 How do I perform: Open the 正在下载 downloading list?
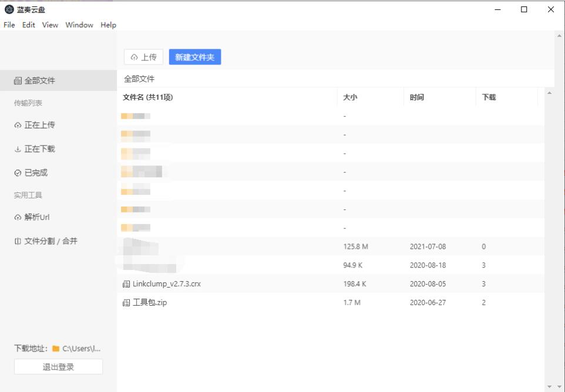pyautogui.click(x=39, y=149)
